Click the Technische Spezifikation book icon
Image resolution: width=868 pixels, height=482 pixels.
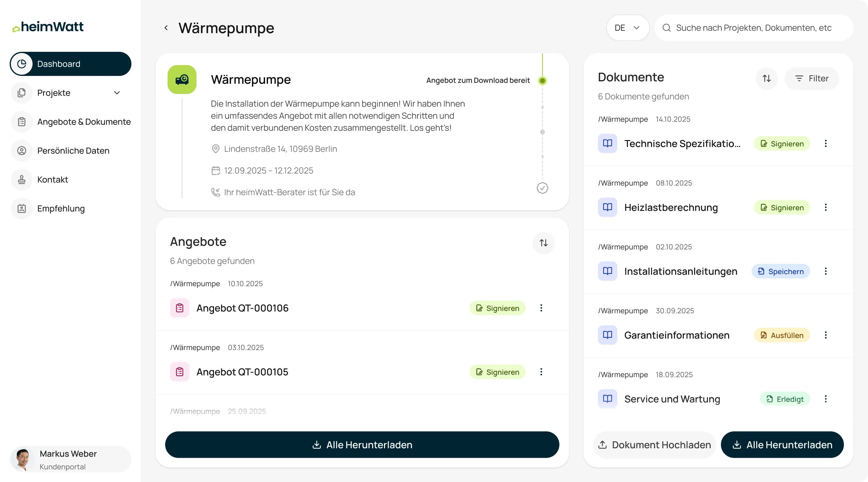(608, 143)
